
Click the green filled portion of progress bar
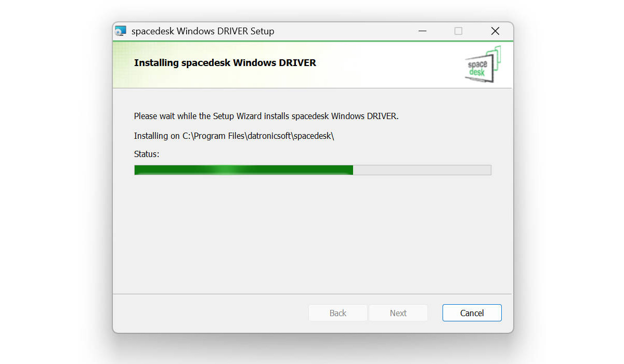244,170
